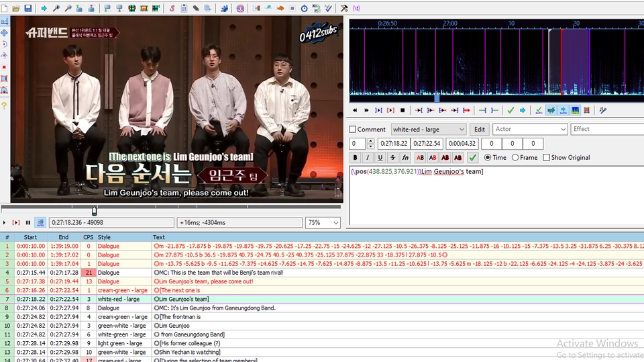644x362 pixels.
Task: Set shadow color fourth AB swatch
Action: [458, 158]
